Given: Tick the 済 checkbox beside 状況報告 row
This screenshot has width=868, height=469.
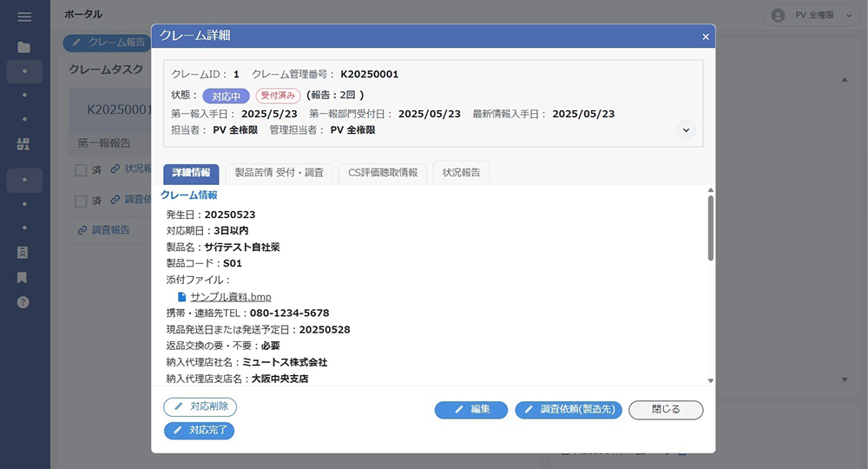Looking at the screenshot, I should (x=81, y=169).
